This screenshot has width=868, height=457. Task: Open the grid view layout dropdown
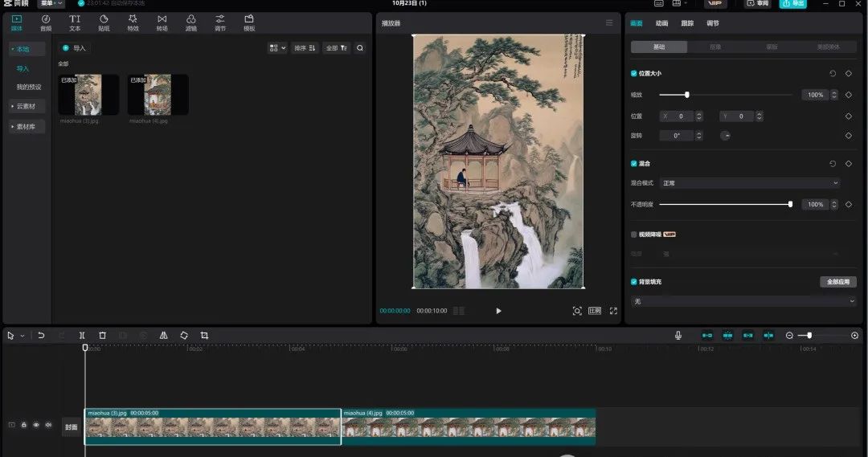pyautogui.click(x=277, y=48)
